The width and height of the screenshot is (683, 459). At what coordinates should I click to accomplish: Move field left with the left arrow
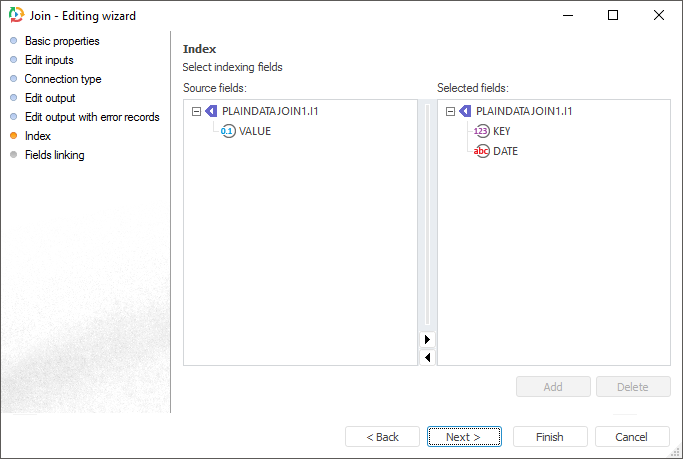[x=428, y=357]
